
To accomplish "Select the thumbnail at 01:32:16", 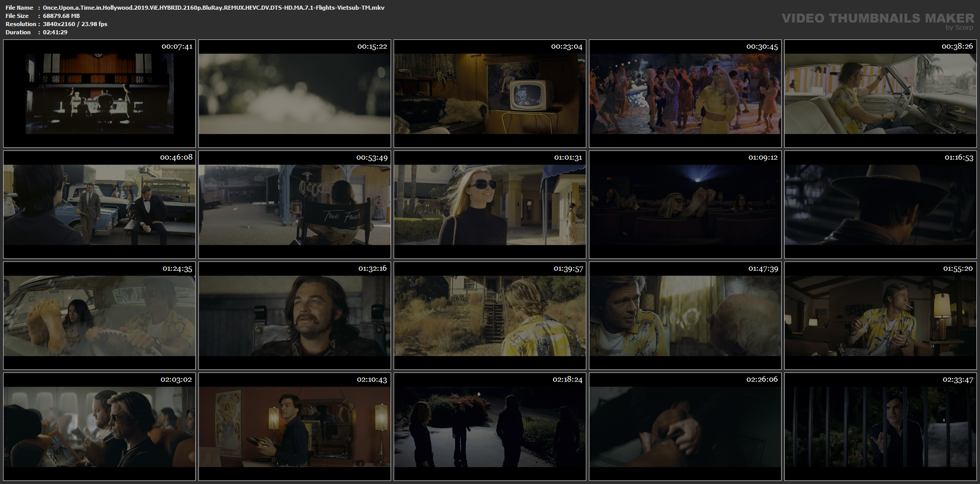I will (294, 316).
